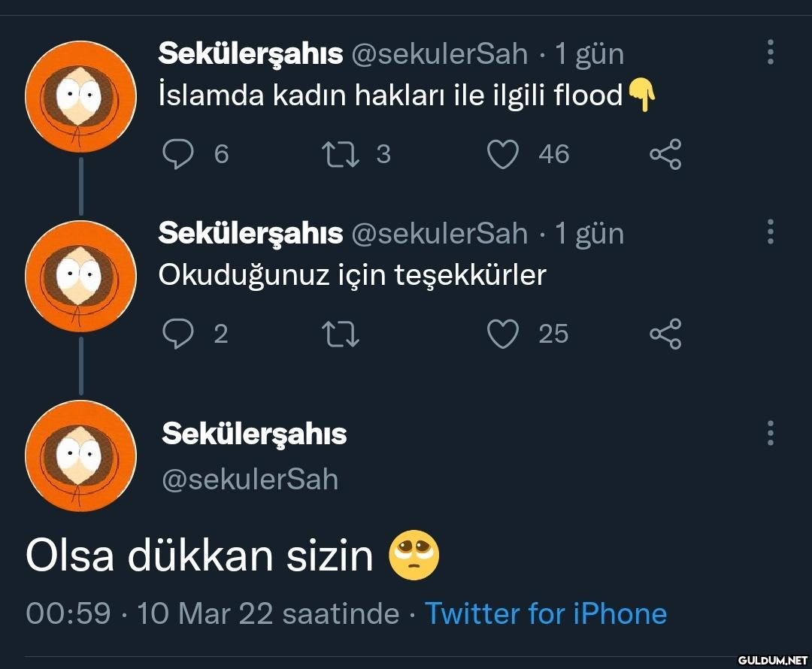
Task: Open the profile avatar on the main tweet
Action: [80, 456]
